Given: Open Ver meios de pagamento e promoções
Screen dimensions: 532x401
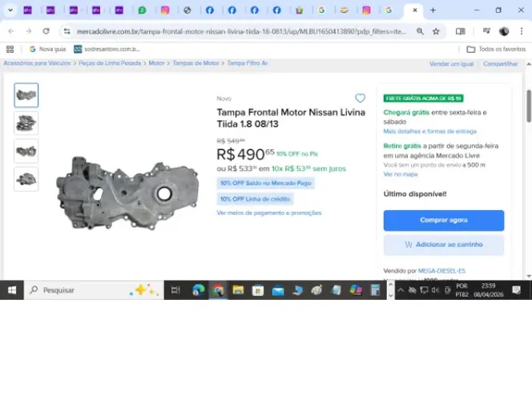Looking at the screenshot, I should pyautogui.click(x=269, y=213).
